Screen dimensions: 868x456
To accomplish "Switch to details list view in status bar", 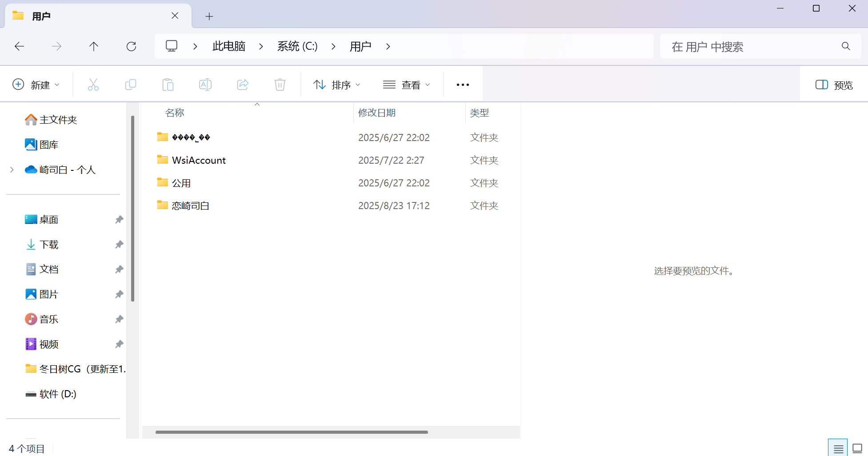I will coord(838,449).
